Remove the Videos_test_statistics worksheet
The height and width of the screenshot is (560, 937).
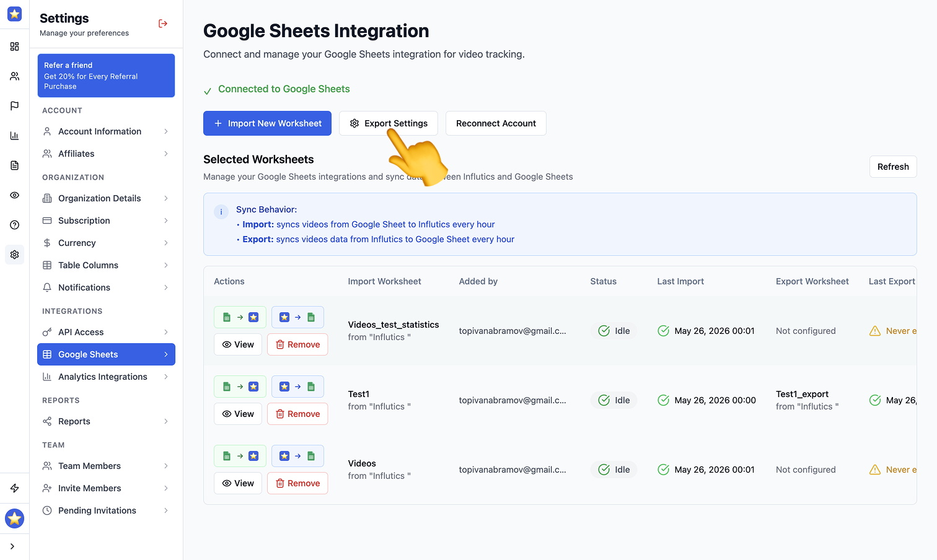pos(297,344)
